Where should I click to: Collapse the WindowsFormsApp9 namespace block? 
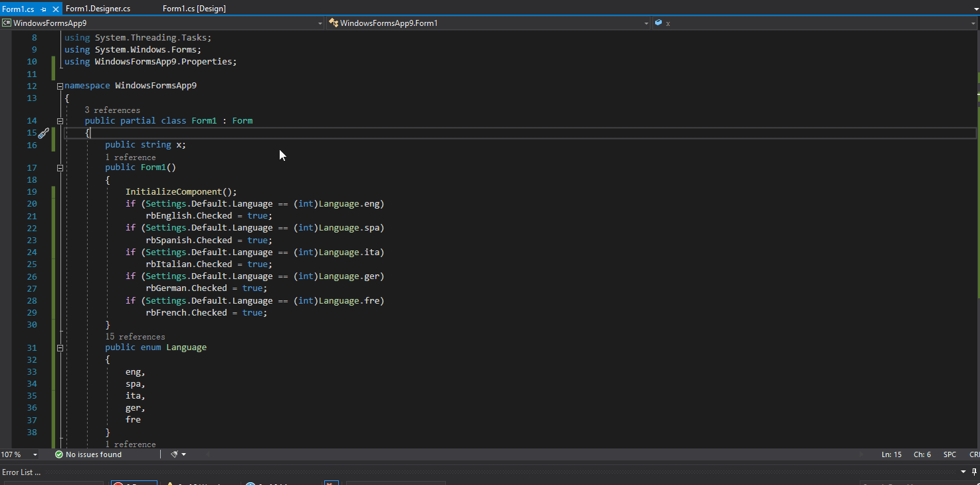[x=60, y=86]
